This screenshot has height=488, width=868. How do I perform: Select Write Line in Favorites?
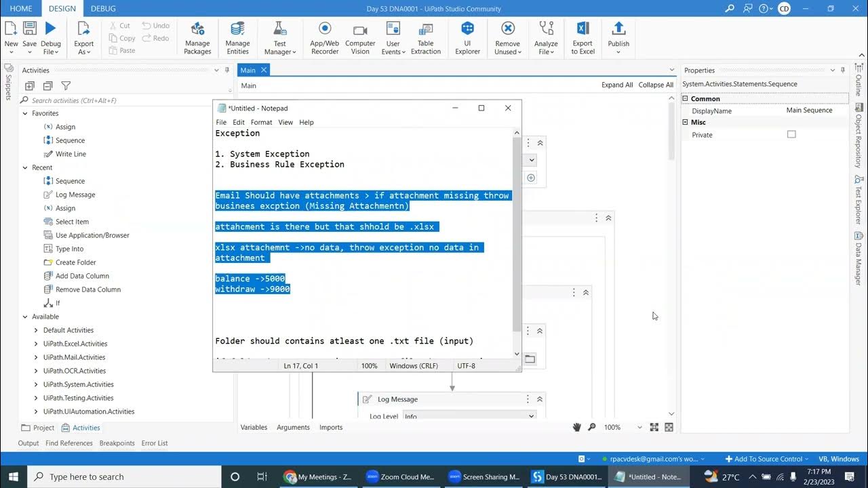pyautogui.click(x=71, y=154)
